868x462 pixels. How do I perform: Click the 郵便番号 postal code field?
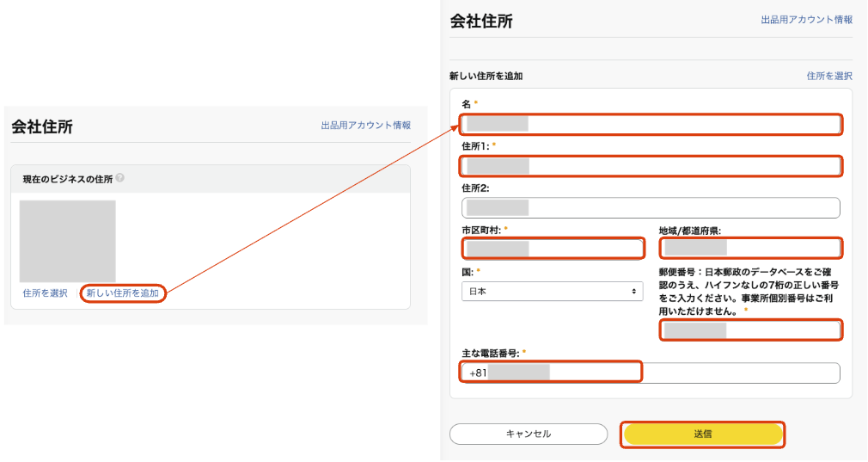coord(750,330)
